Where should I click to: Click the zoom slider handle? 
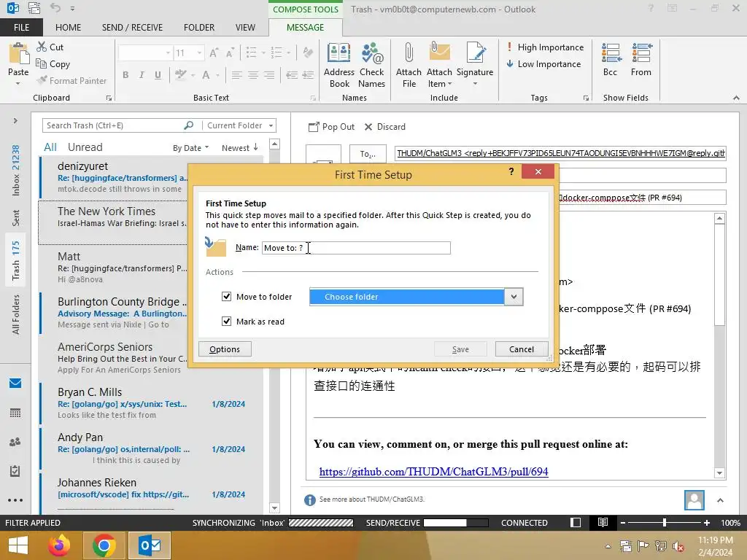(664, 522)
